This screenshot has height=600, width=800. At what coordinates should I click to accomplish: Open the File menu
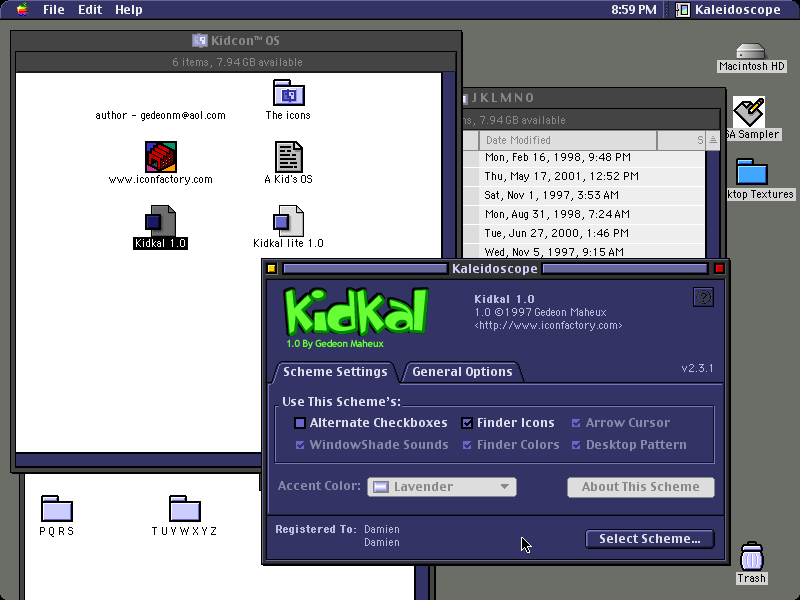54,10
